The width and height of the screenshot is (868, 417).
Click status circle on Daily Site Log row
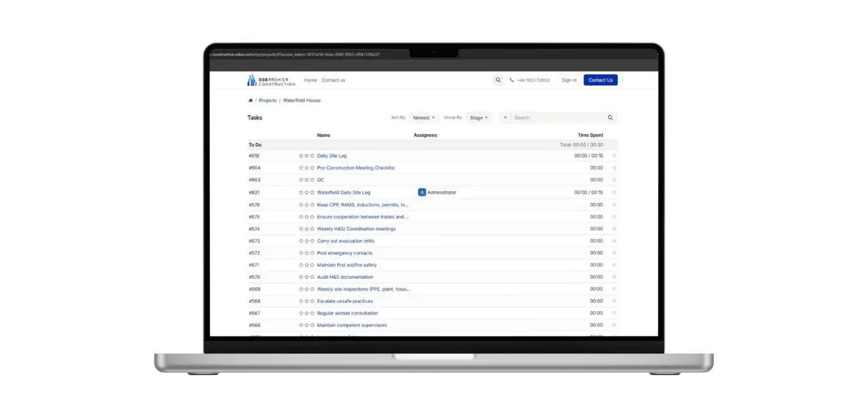click(614, 156)
